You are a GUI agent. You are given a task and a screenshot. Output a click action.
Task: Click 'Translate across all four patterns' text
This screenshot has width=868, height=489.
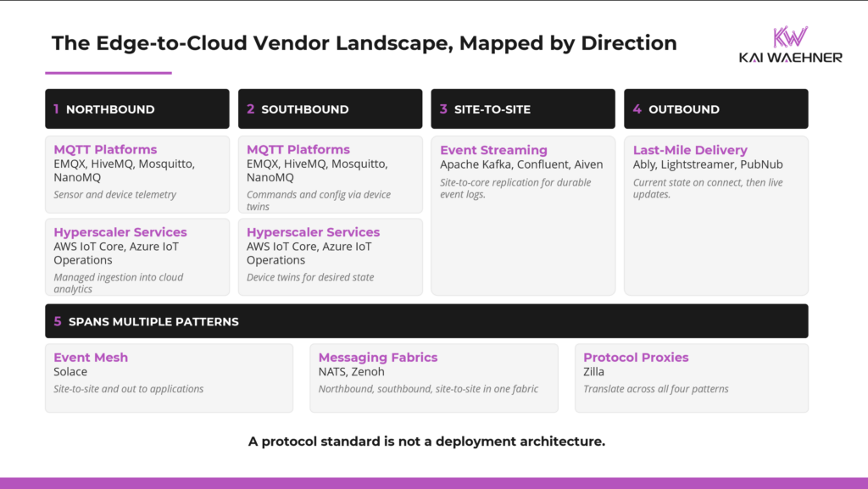[656, 389]
